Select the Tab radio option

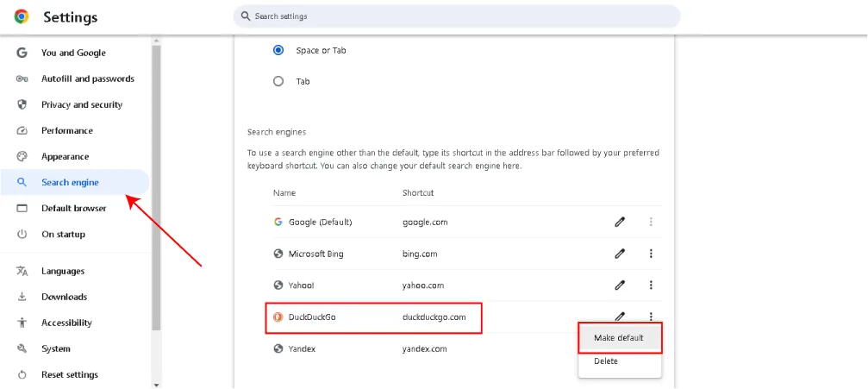pos(278,81)
